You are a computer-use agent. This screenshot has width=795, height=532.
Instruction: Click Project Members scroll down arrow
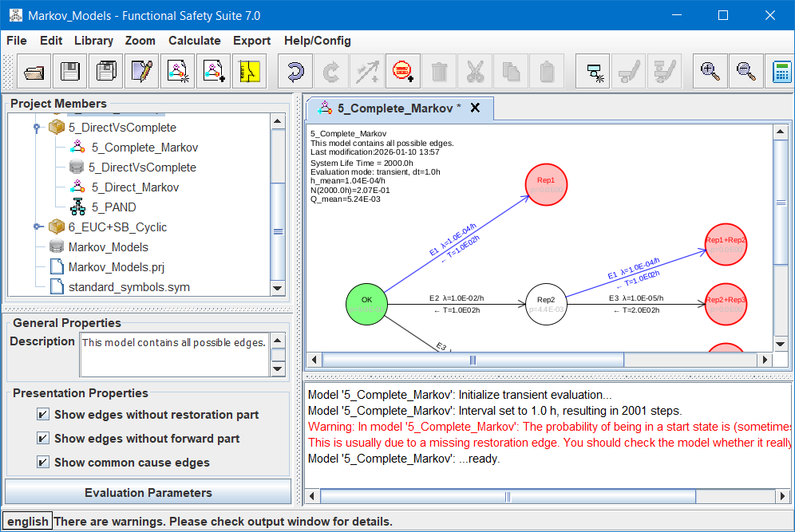point(278,288)
